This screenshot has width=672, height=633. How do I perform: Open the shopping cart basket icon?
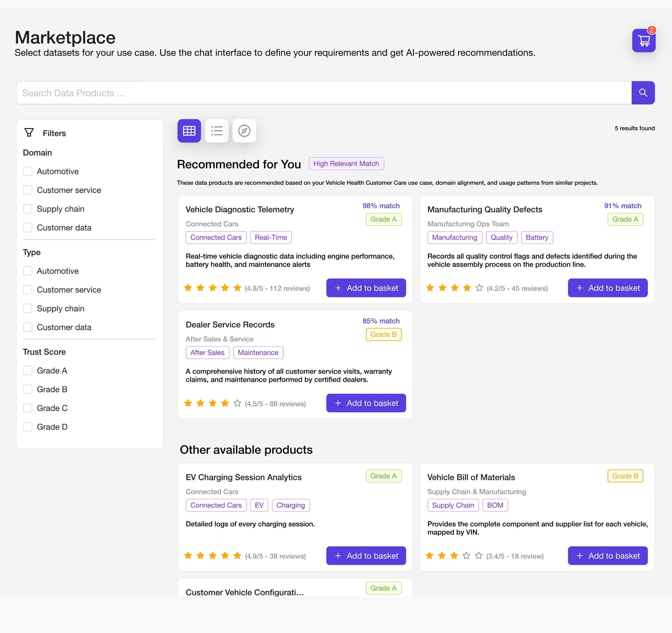coord(644,41)
